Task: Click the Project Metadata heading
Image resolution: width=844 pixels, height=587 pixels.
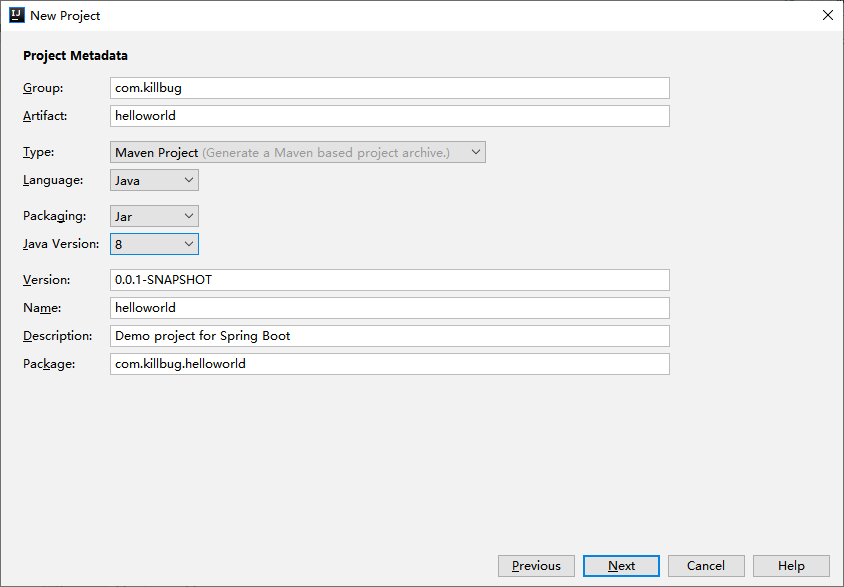Action: [x=75, y=56]
